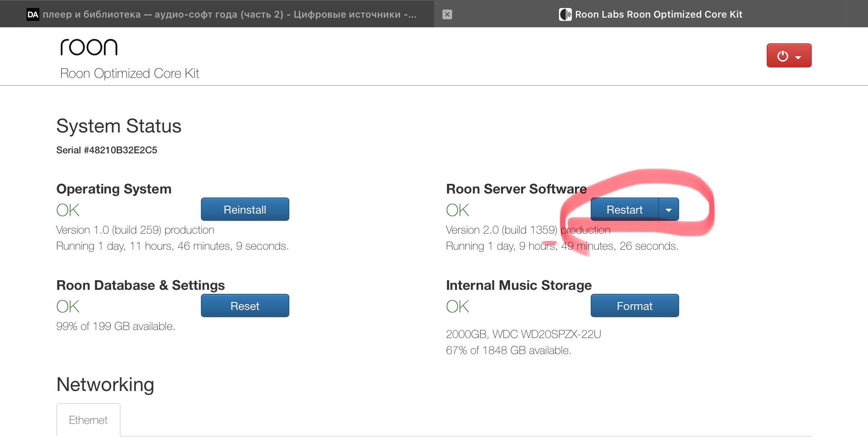This screenshot has width=868, height=448.
Task: Click Version 1.0 (build 259) production text
Action: [x=135, y=230]
